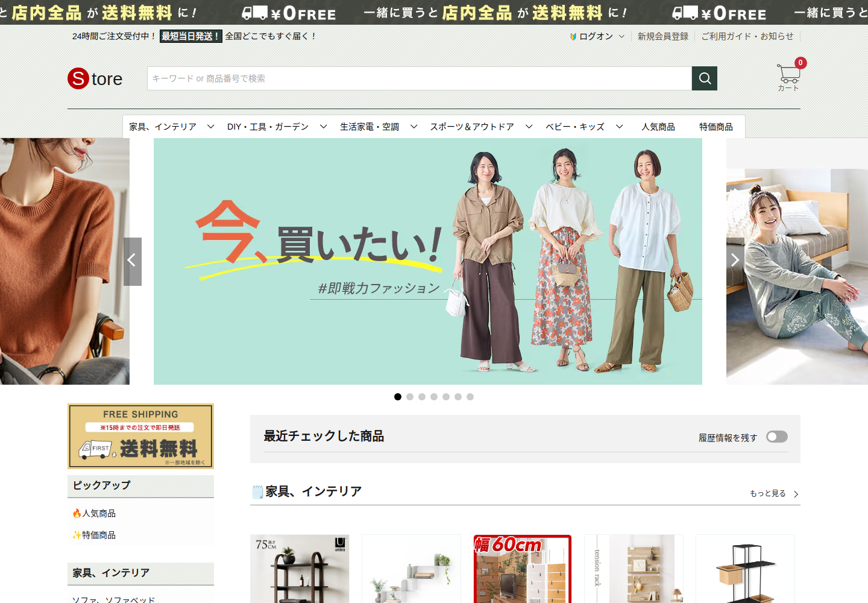The height and width of the screenshot is (603, 868).
Task: Select the fourth carousel dot
Action: [x=434, y=397]
